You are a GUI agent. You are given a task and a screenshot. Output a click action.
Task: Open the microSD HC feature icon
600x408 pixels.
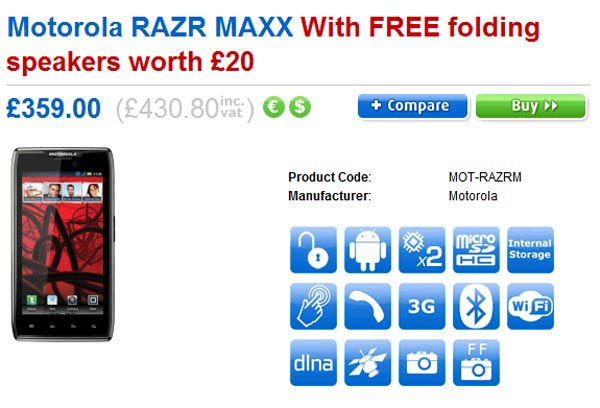click(x=476, y=250)
